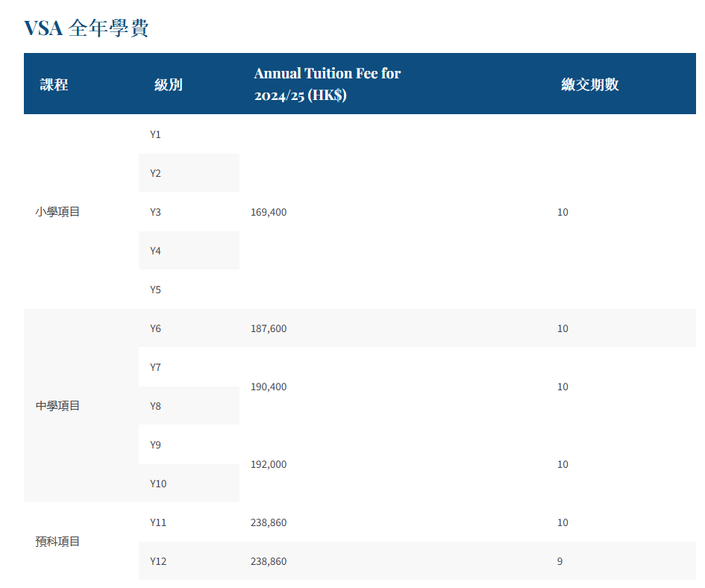
Task: Select the 繳交期數 column header
Action: coord(590,84)
